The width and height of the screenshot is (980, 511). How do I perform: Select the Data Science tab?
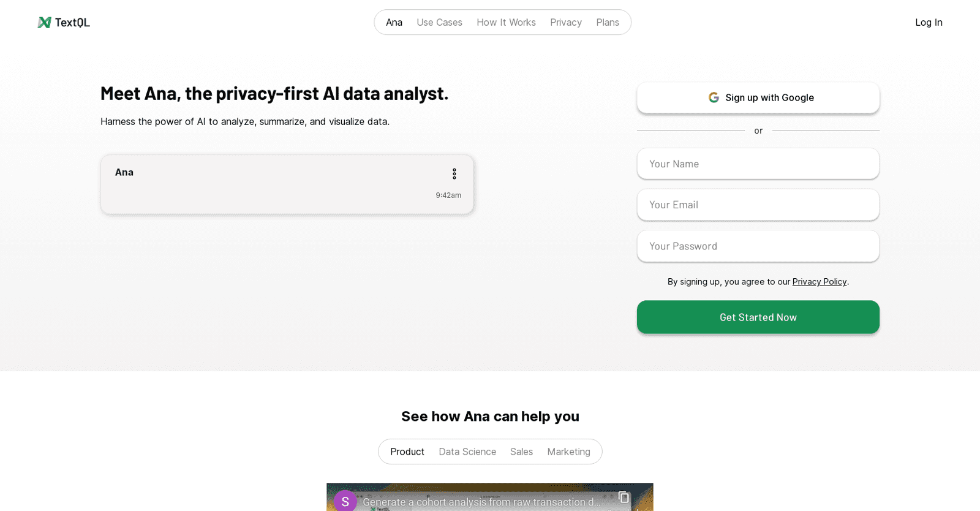pos(467,452)
